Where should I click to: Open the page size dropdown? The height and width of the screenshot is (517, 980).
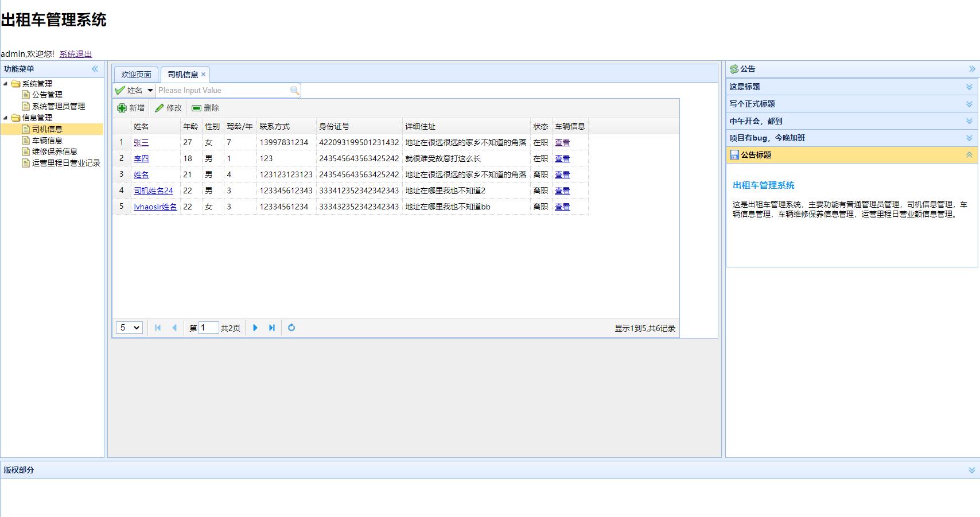point(129,328)
